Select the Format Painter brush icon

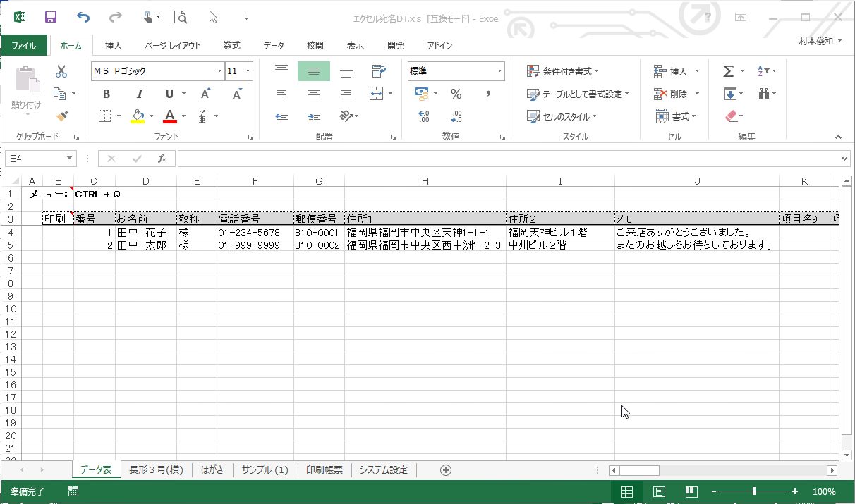(61, 116)
